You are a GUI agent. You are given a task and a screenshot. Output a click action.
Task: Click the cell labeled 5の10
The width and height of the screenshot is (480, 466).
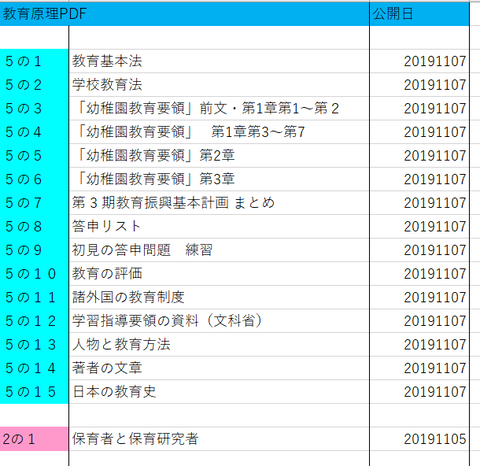tap(34, 274)
